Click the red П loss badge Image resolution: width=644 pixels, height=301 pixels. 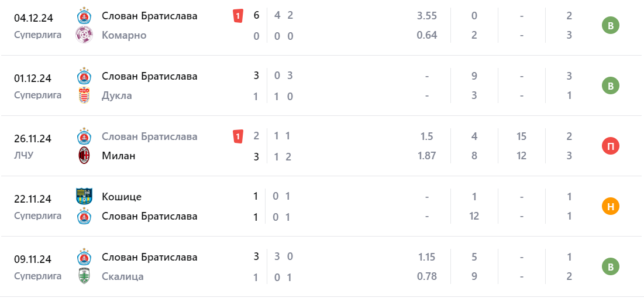[610, 146]
